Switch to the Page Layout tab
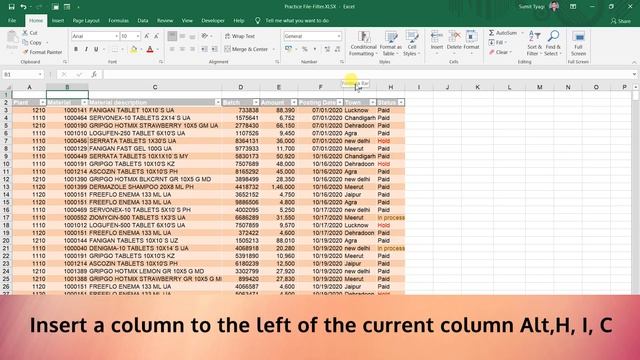 pos(86,20)
